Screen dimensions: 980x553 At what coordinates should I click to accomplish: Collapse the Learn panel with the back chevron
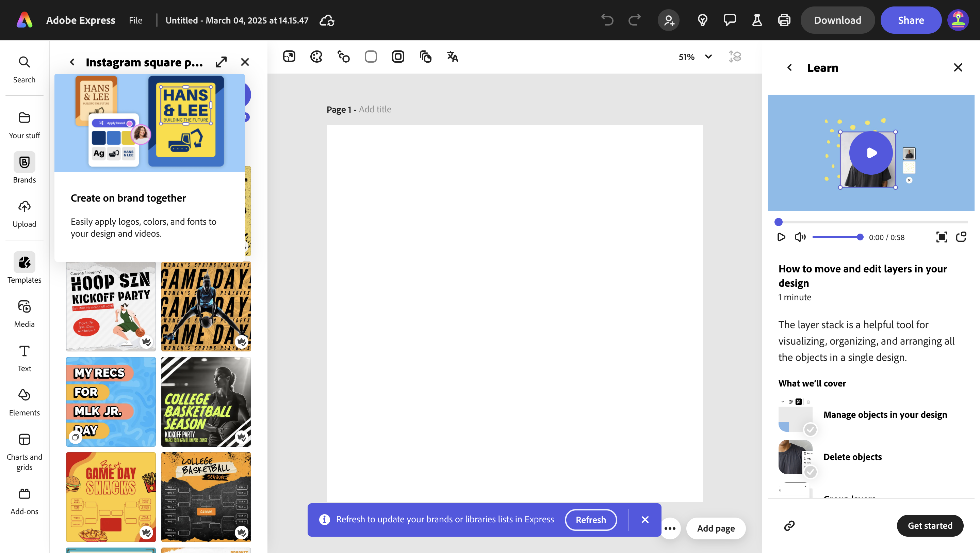789,67
